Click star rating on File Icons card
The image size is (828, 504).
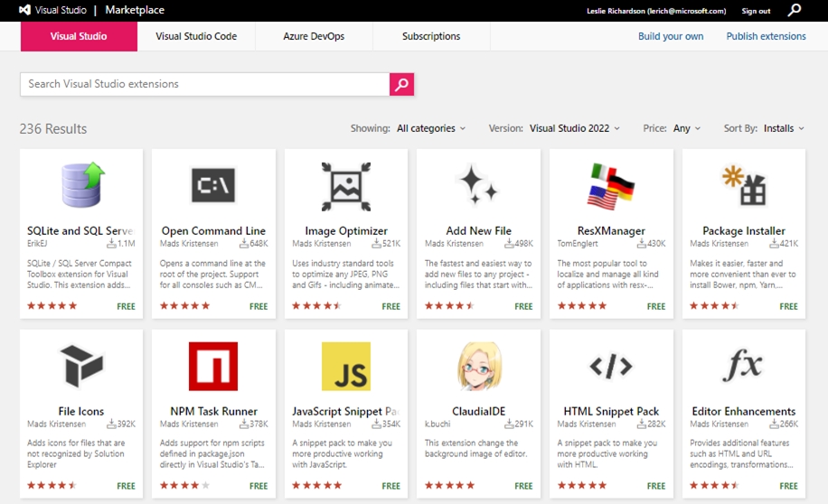(x=52, y=486)
